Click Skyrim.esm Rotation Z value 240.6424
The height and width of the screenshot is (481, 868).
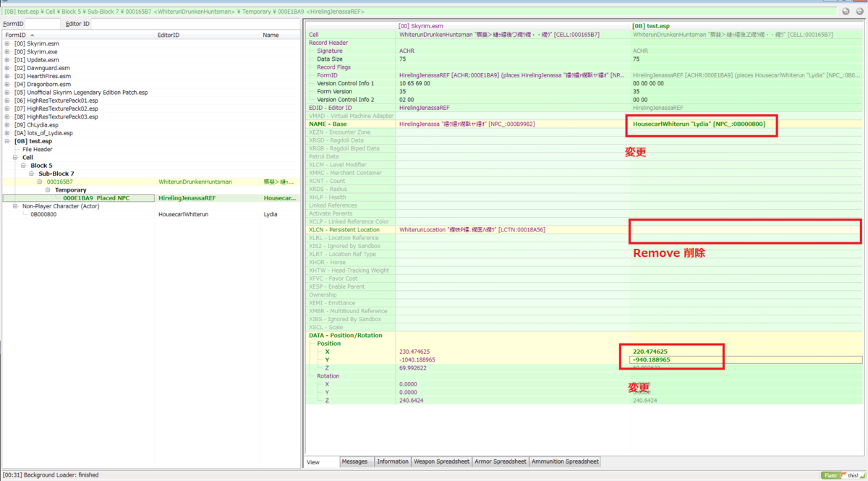tap(412, 400)
